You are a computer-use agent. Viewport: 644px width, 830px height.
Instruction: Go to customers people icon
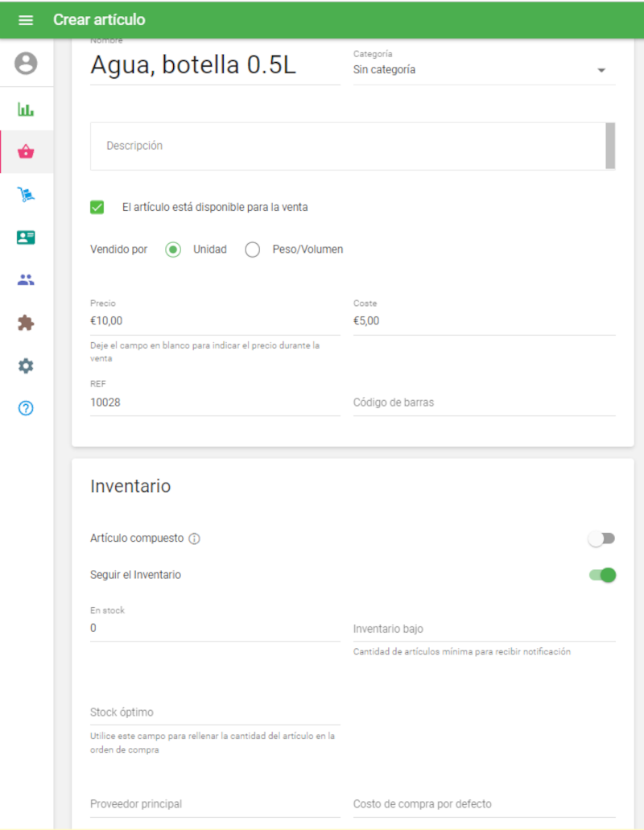point(26,280)
